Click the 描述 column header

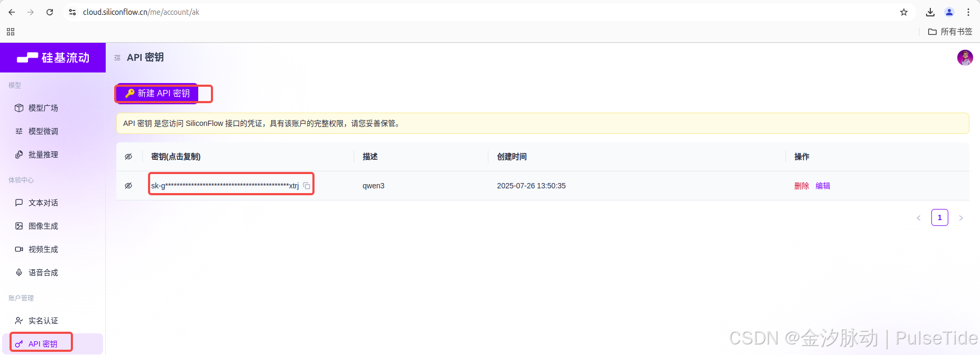pyautogui.click(x=370, y=157)
